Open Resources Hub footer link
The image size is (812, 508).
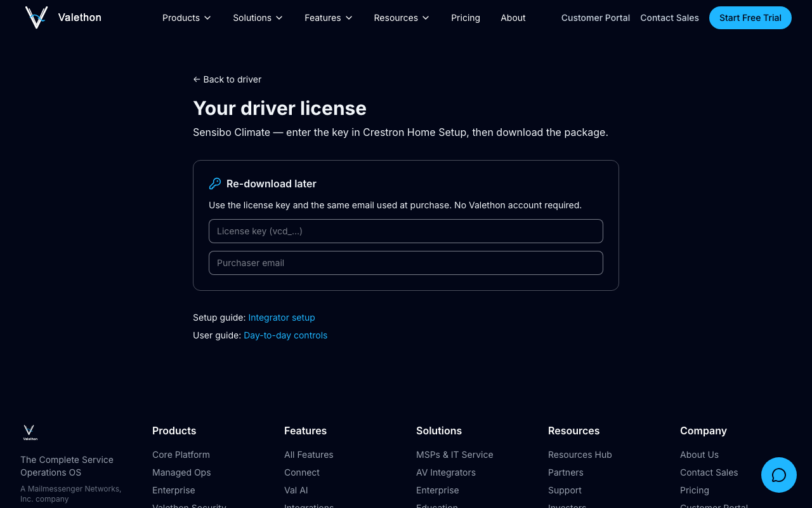pyautogui.click(x=580, y=455)
